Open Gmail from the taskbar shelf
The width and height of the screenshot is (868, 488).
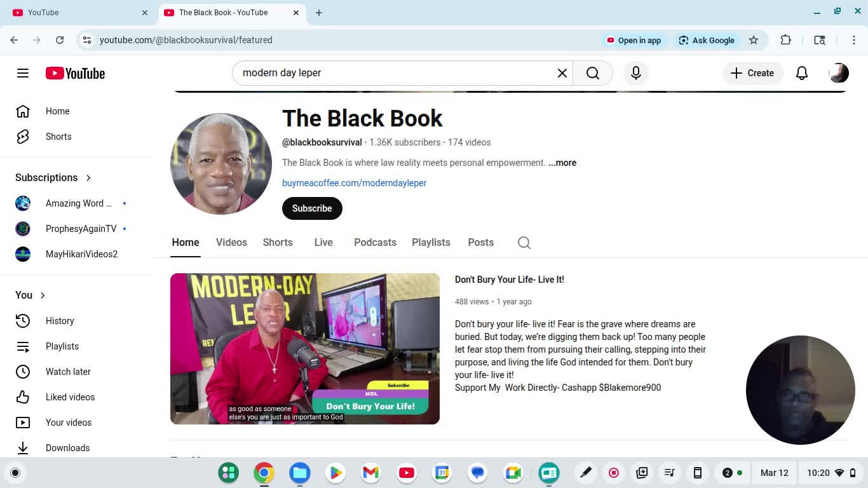click(370, 473)
